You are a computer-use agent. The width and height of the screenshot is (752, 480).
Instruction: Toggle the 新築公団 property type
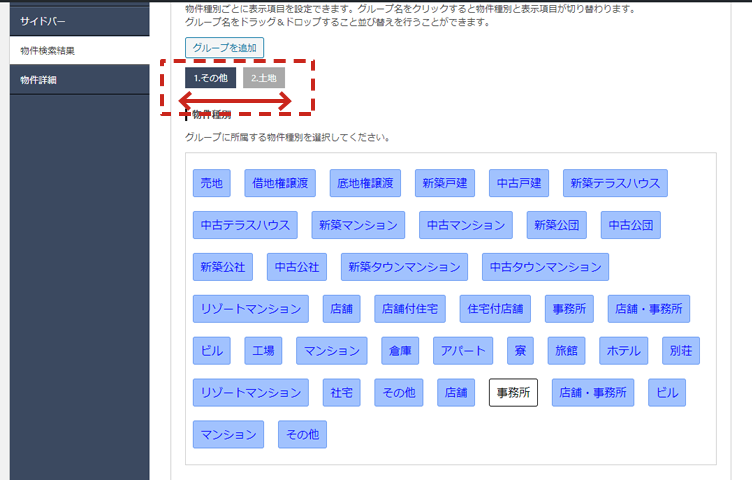pos(557,225)
